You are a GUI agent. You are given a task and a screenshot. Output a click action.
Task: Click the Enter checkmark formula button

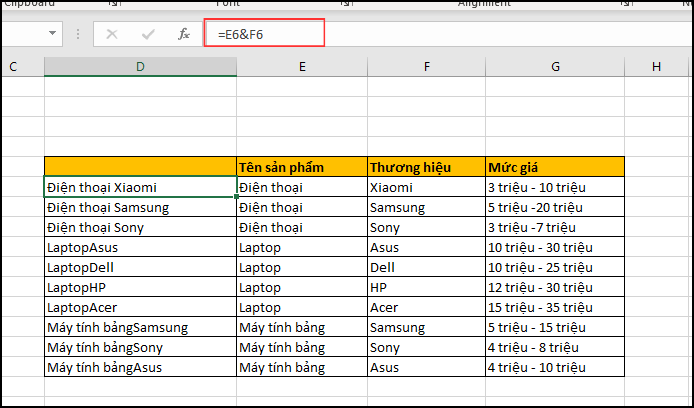tap(148, 34)
